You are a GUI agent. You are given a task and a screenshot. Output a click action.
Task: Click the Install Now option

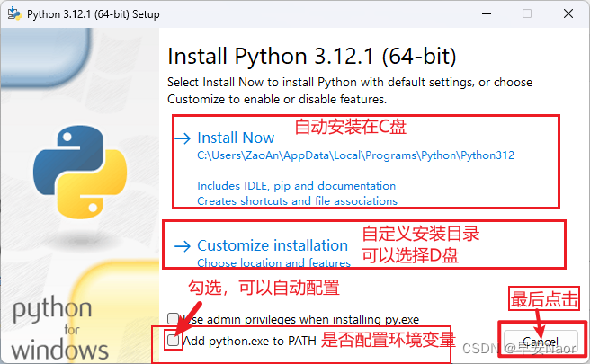[236, 138]
